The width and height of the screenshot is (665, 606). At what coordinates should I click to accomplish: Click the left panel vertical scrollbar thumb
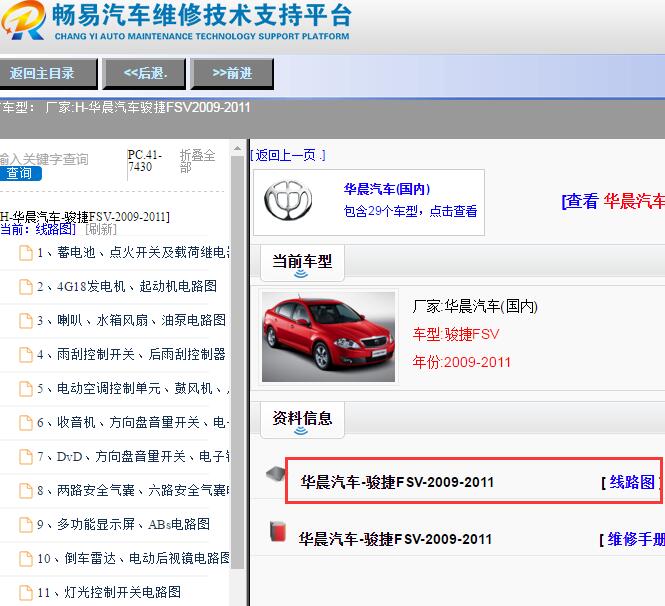[238, 363]
